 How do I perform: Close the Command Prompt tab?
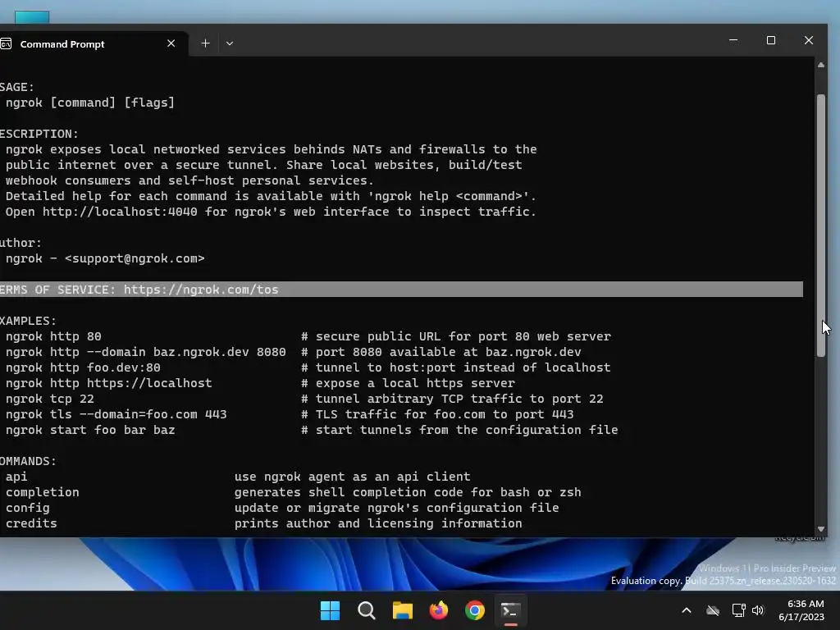(171, 43)
